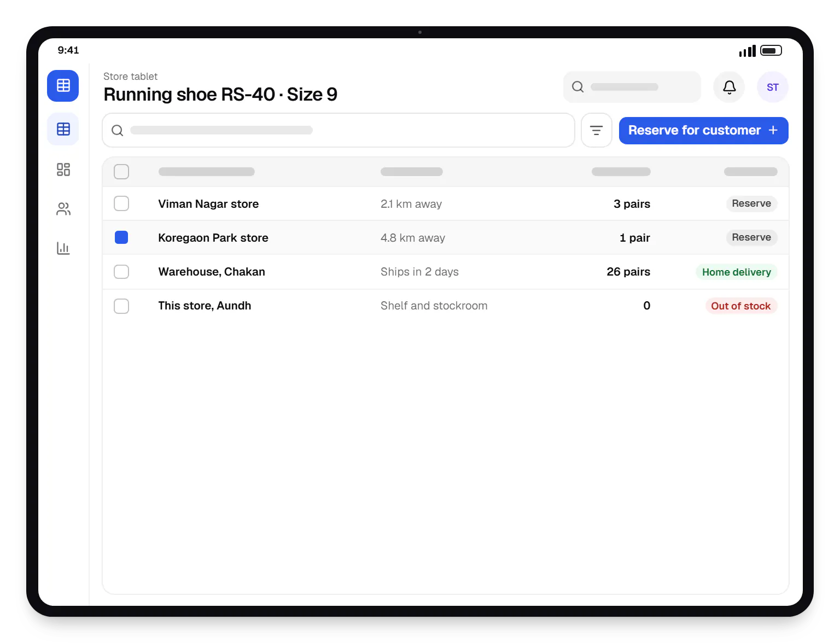Screen dimensions: 840x643
Task: Select the This store, Aundh name
Action: 205,306
